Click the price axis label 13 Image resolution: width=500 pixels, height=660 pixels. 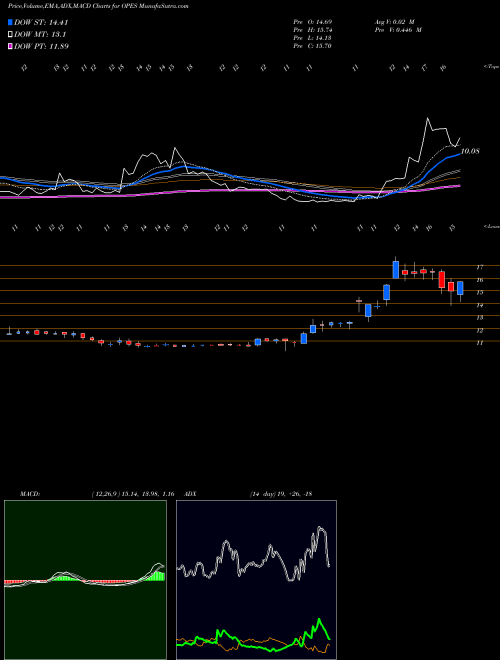[479, 317]
